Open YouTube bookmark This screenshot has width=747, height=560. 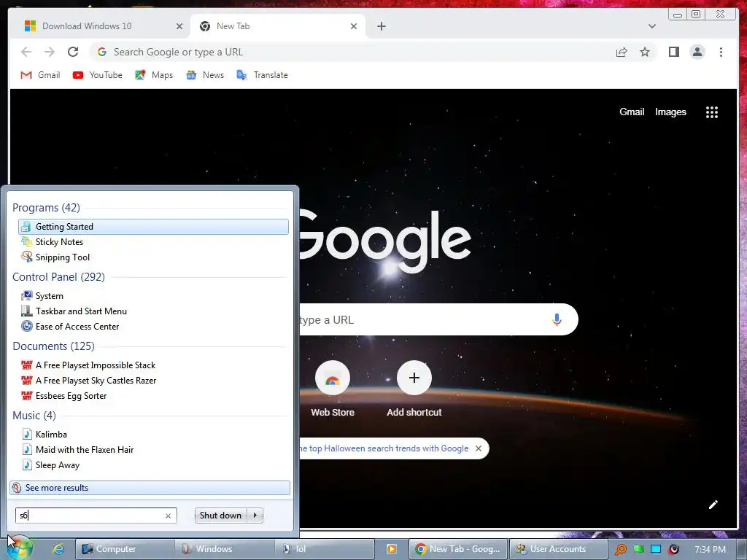[x=97, y=75]
